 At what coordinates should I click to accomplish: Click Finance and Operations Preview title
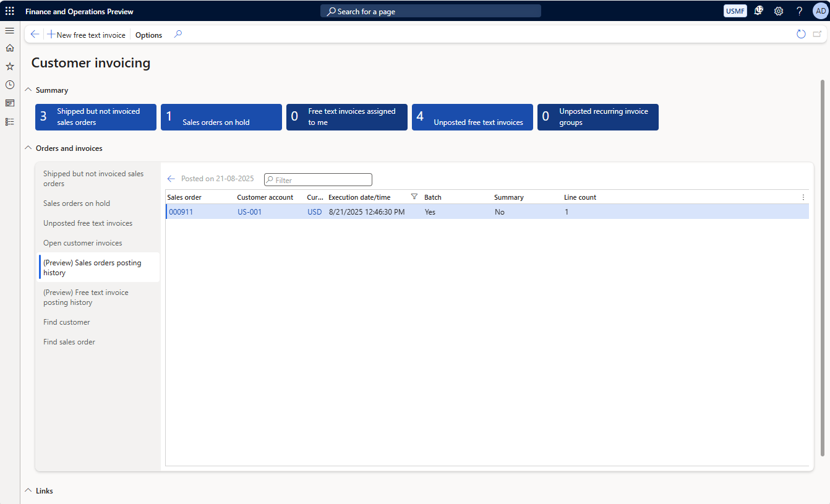pyautogui.click(x=79, y=11)
